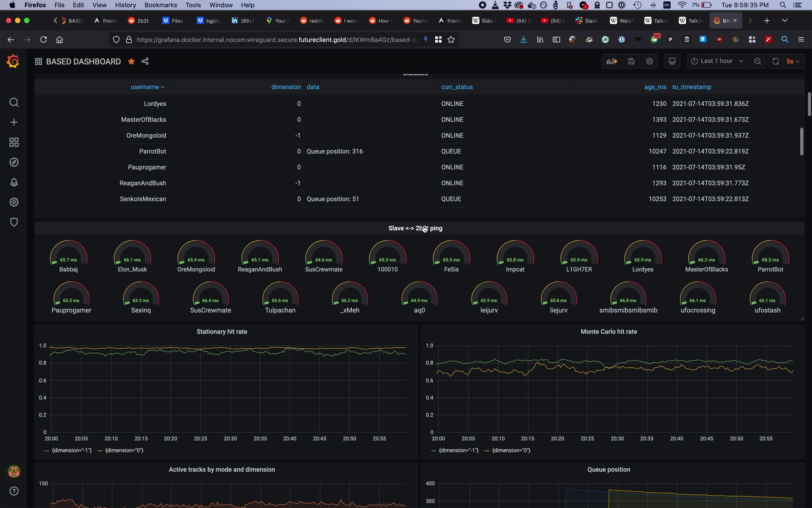The image size is (812, 508).
Task: Switch to the Files Dropbox tab
Action: 173,21
